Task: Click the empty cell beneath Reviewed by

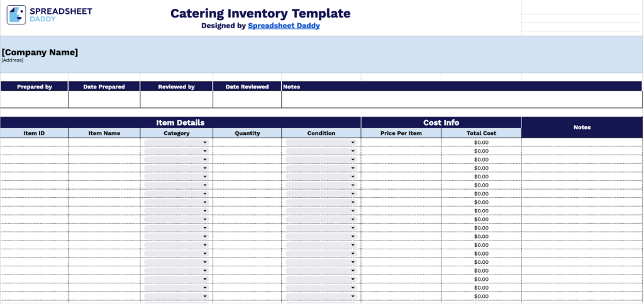Action: click(x=176, y=100)
